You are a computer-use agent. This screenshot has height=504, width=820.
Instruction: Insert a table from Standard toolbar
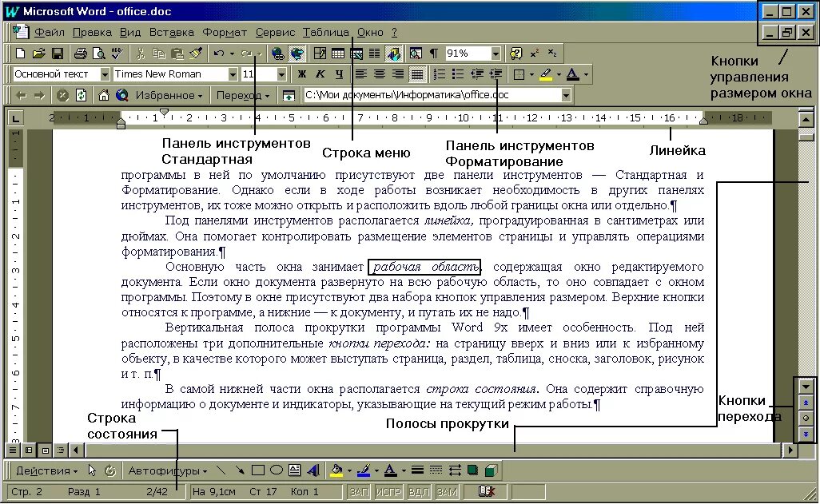tap(338, 54)
